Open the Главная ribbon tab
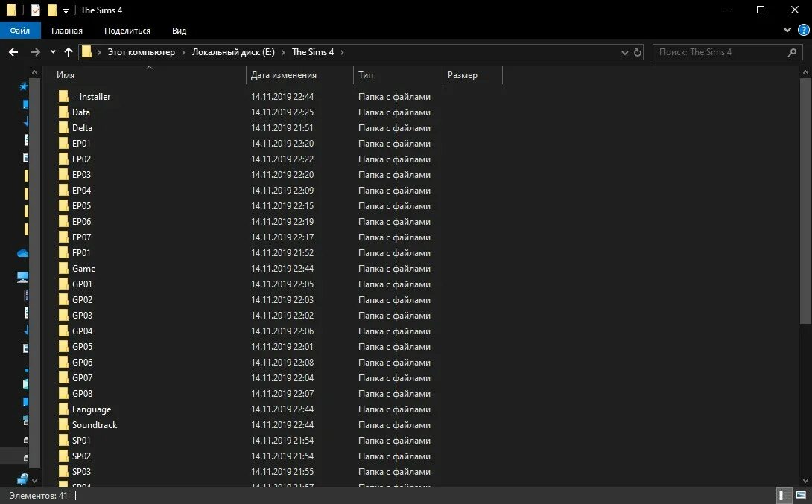The width and height of the screenshot is (812, 504). pyautogui.click(x=67, y=31)
